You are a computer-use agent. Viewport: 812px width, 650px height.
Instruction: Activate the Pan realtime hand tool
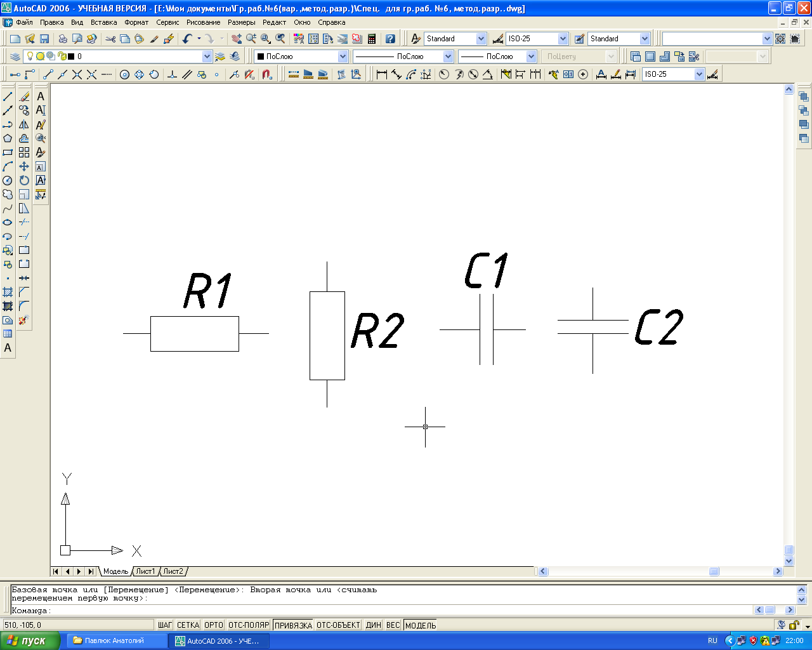click(237, 39)
